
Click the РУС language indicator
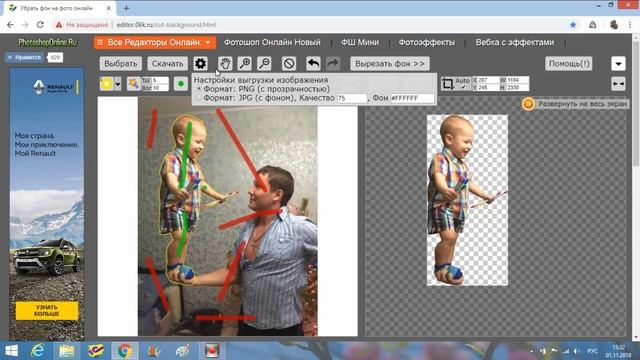coord(592,351)
